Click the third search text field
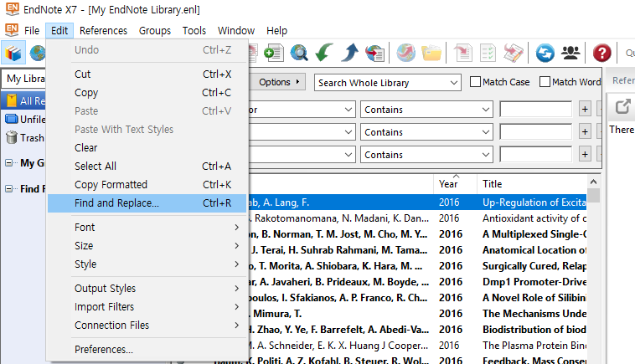The image size is (635, 364). tap(536, 155)
